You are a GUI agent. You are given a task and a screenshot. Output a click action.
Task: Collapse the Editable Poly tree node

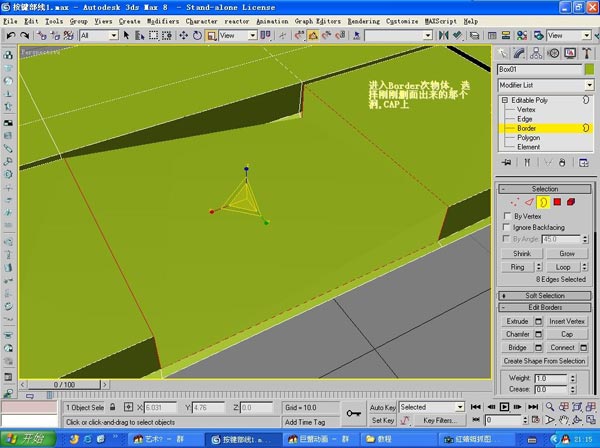(504, 100)
